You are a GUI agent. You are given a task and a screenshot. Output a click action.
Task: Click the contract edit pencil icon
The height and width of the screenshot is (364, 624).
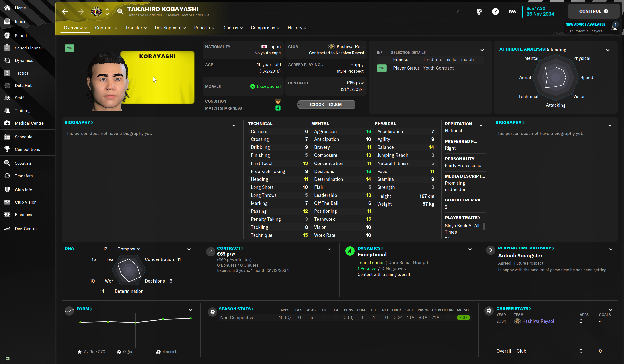pyautogui.click(x=210, y=252)
